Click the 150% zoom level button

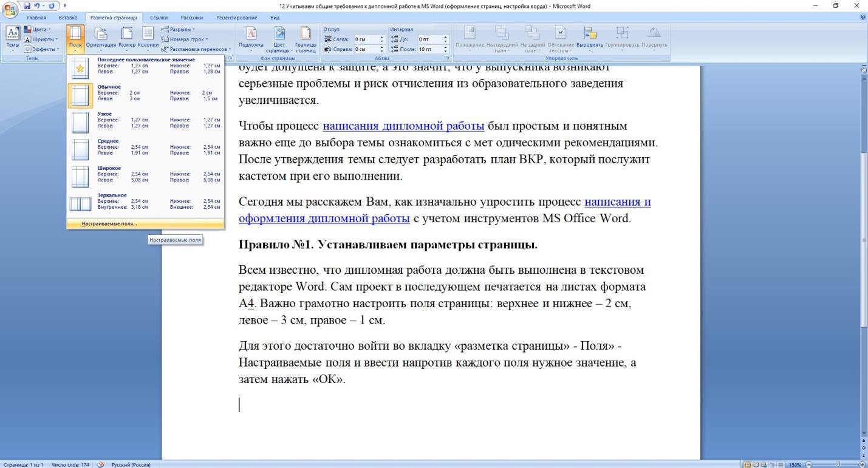click(795, 465)
